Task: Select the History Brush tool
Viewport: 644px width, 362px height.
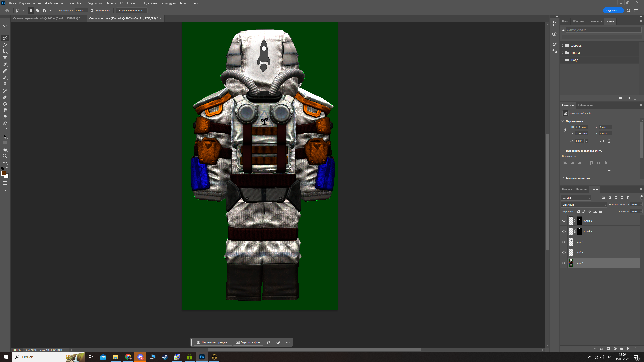Action: pyautogui.click(x=5, y=91)
